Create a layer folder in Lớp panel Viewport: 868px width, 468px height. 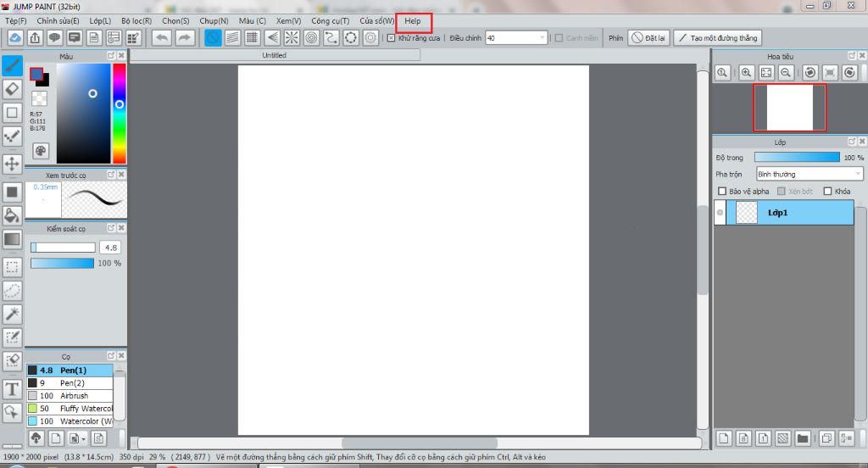(802, 438)
